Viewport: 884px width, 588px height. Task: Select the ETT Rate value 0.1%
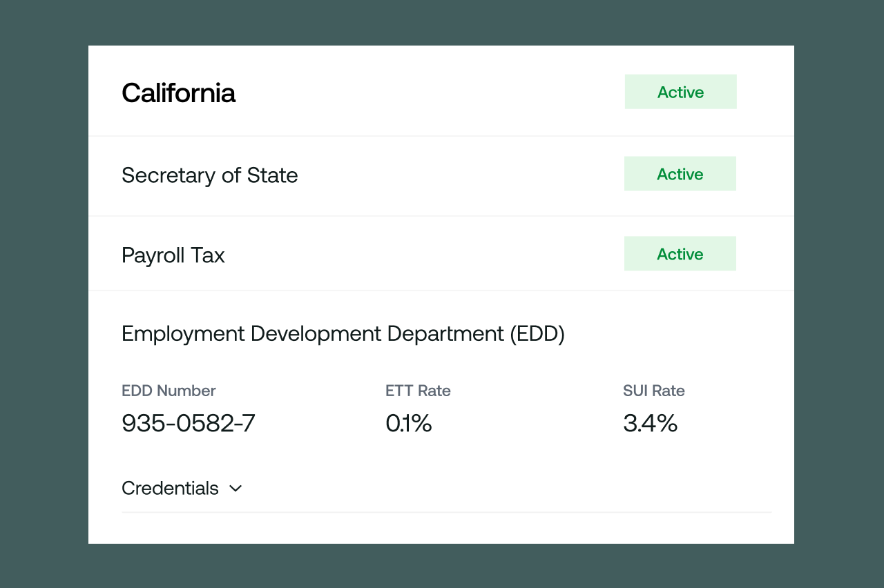[x=408, y=423]
